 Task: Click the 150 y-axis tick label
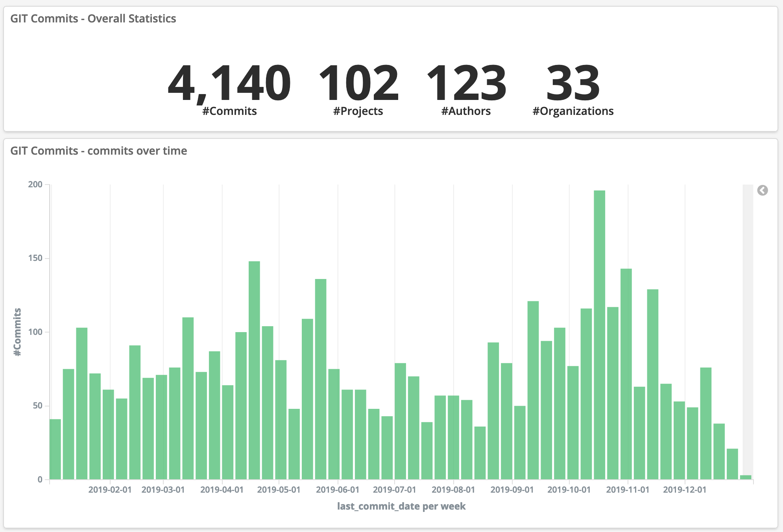[35, 258]
